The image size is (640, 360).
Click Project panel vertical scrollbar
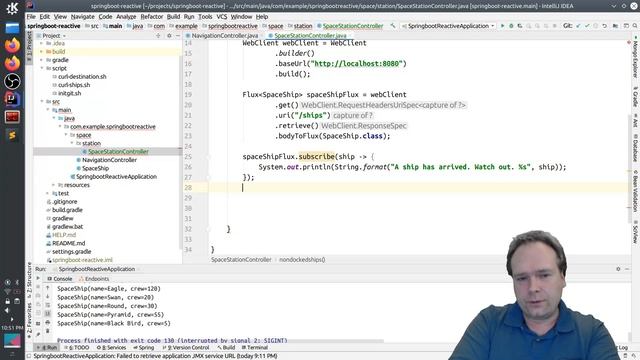tap(180, 151)
